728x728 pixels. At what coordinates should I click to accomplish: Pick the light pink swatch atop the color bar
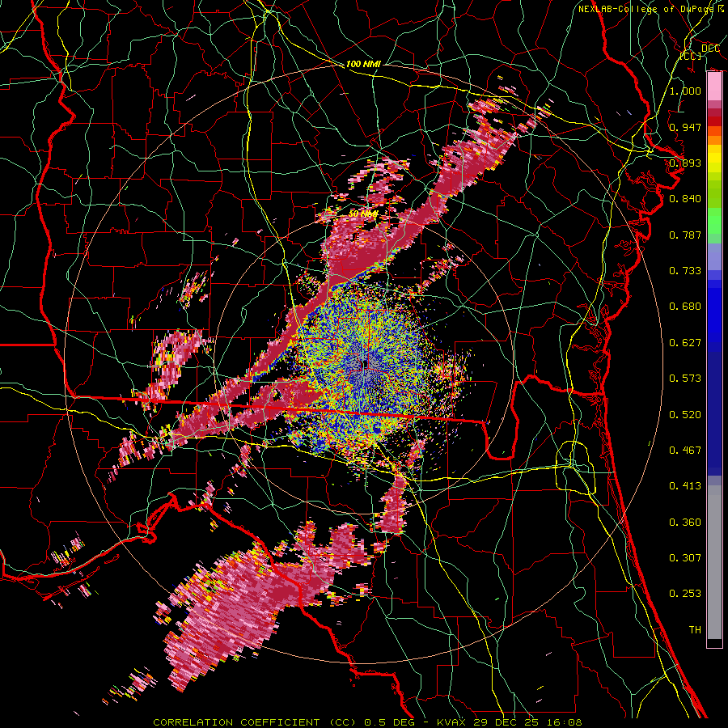(714, 86)
